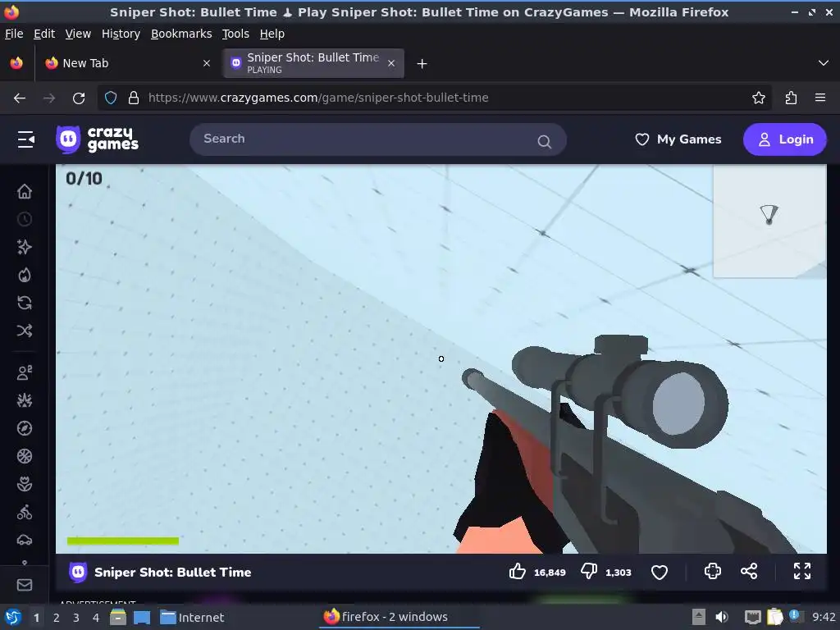Open the Help menu
This screenshot has width=840, height=630.
(x=272, y=34)
